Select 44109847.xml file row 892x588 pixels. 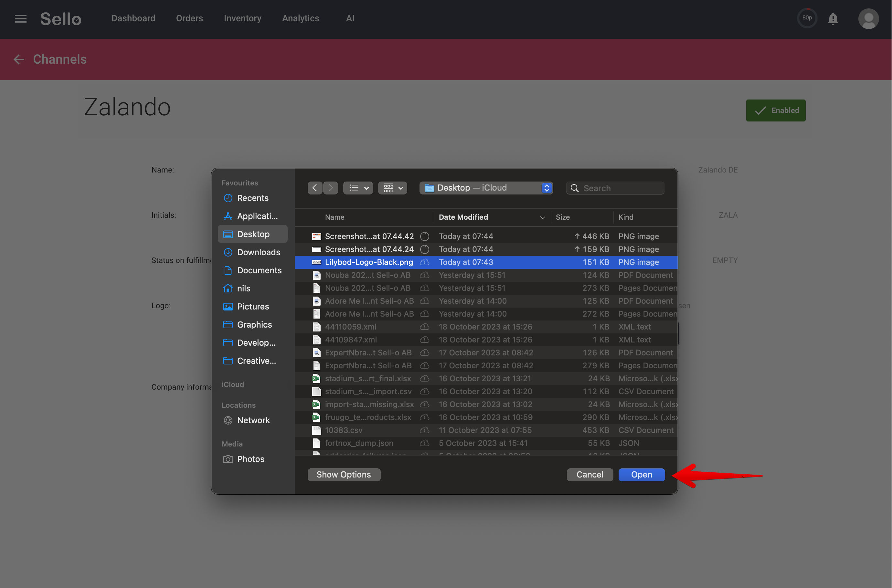click(x=486, y=340)
